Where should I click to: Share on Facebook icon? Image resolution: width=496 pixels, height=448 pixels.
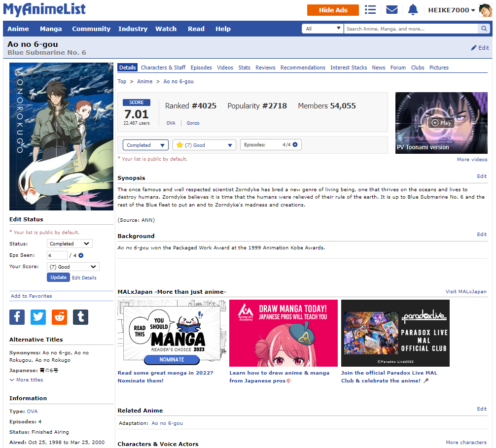point(17,317)
